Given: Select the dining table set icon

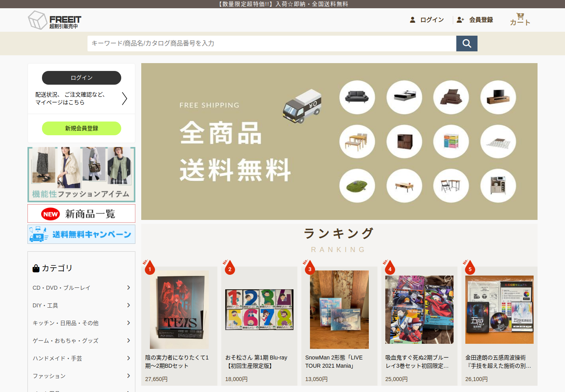Looking at the screenshot, I should (357, 142).
